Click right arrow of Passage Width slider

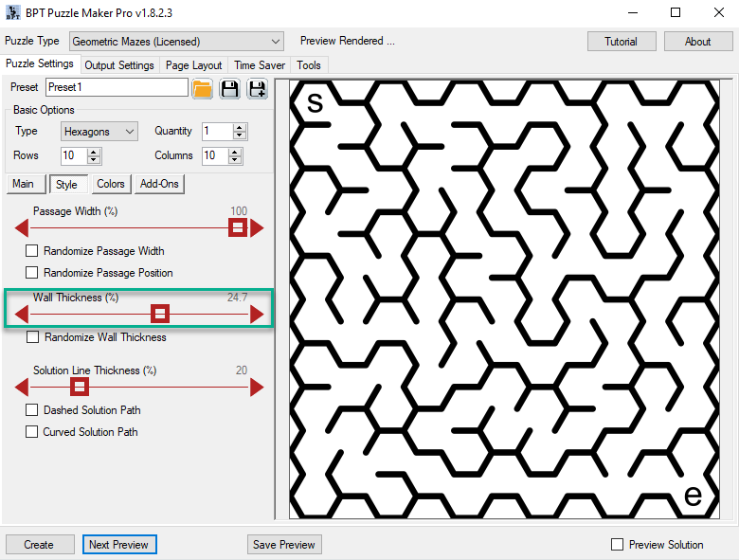pos(257,228)
